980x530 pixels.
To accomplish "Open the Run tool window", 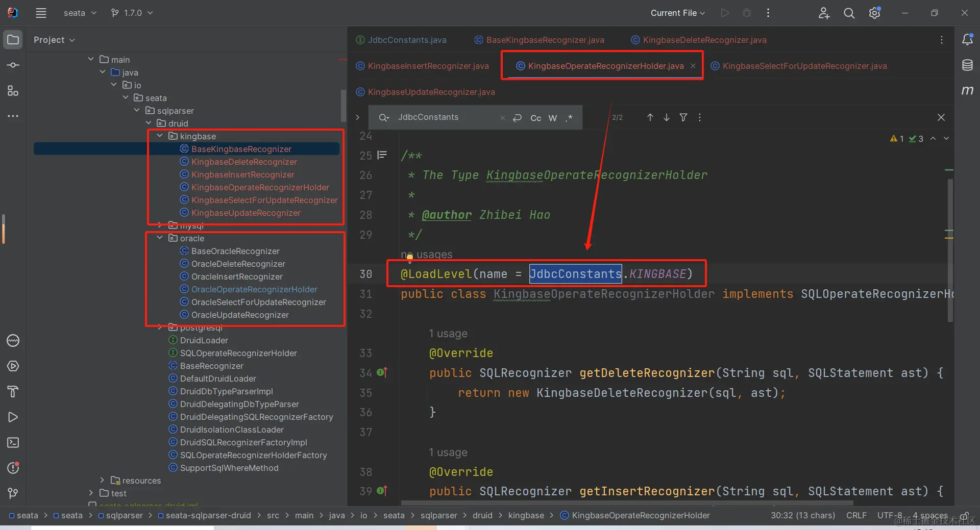I will coord(13,417).
